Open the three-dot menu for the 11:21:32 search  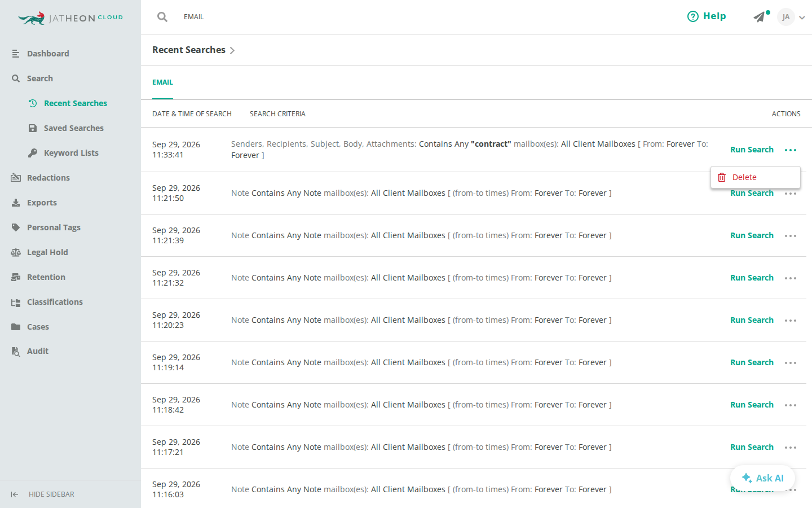point(791,278)
